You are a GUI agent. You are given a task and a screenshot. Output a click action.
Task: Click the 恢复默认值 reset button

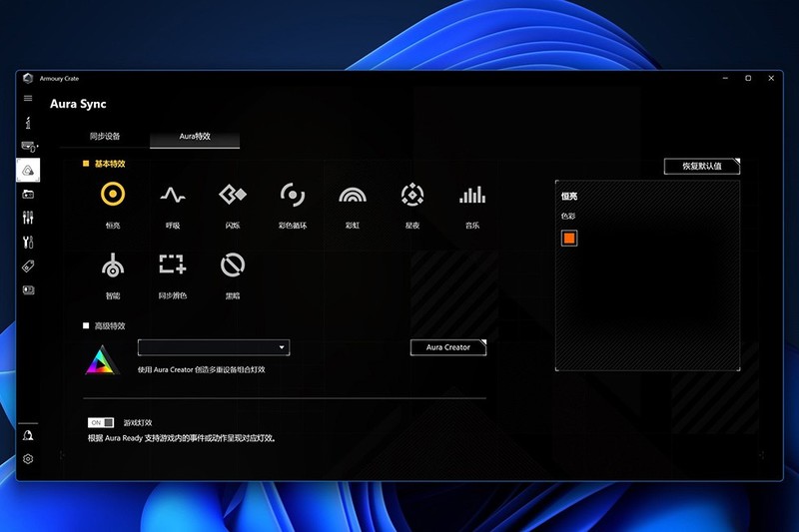click(702, 166)
